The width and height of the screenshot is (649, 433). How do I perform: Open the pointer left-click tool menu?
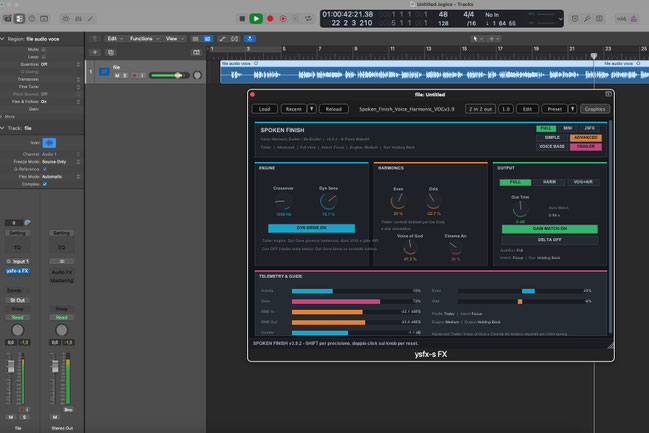478,38
